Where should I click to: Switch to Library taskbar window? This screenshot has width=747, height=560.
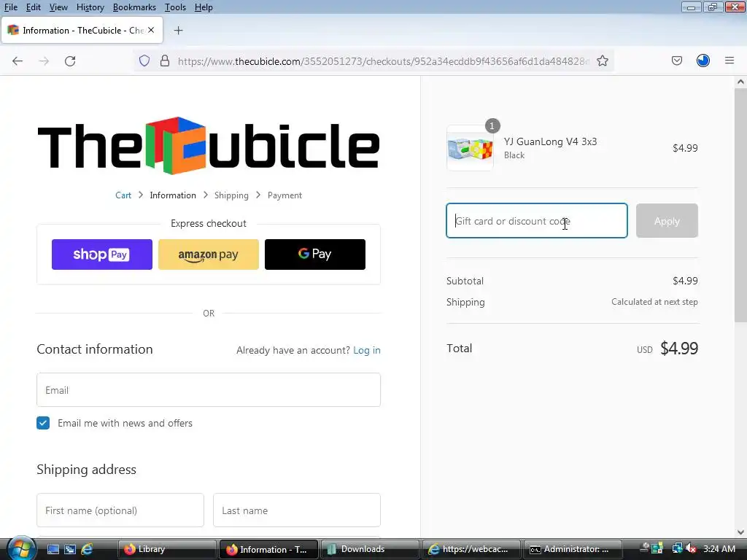pos(167,549)
